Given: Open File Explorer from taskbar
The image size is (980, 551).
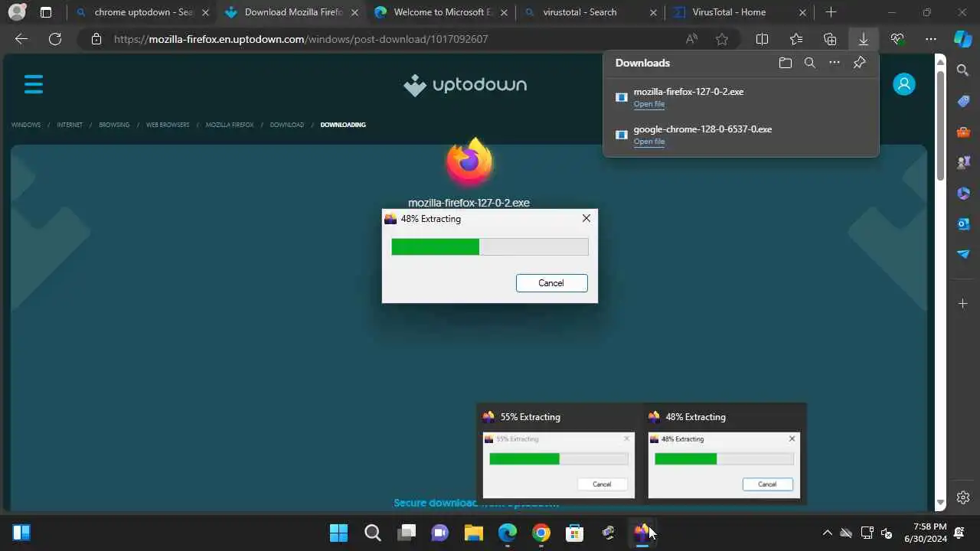Looking at the screenshot, I should tap(473, 533).
